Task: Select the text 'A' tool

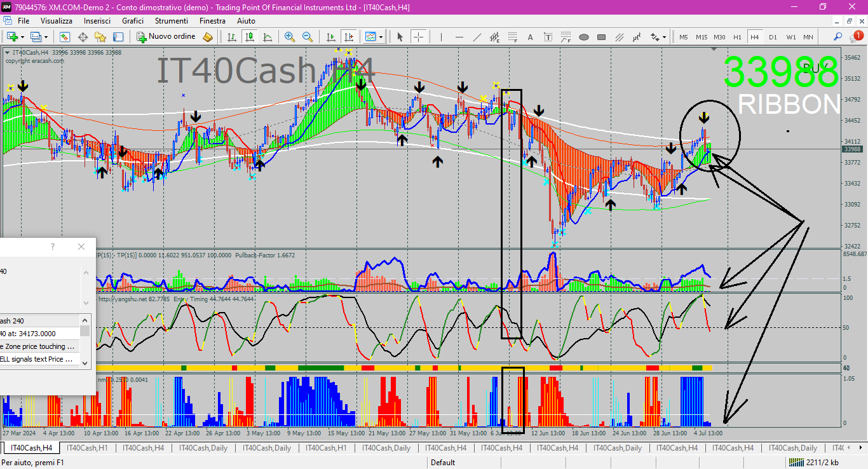Action: pos(531,37)
